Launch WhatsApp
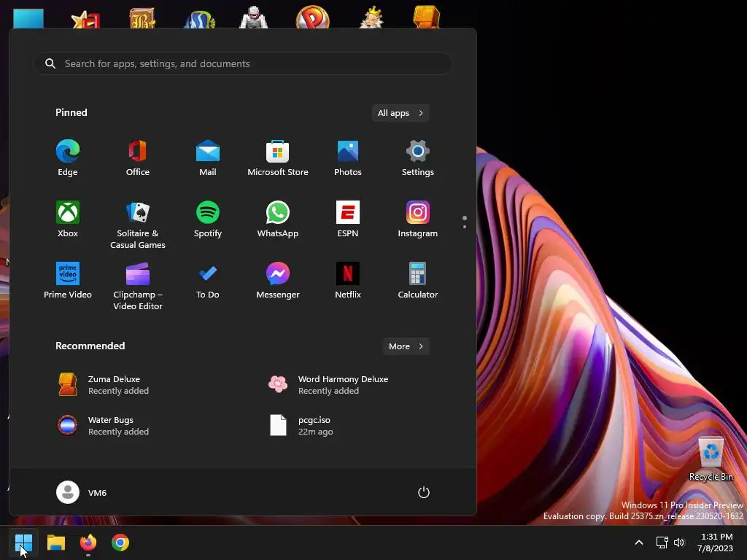Screen dimensions: 747x560 [x=278, y=219]
